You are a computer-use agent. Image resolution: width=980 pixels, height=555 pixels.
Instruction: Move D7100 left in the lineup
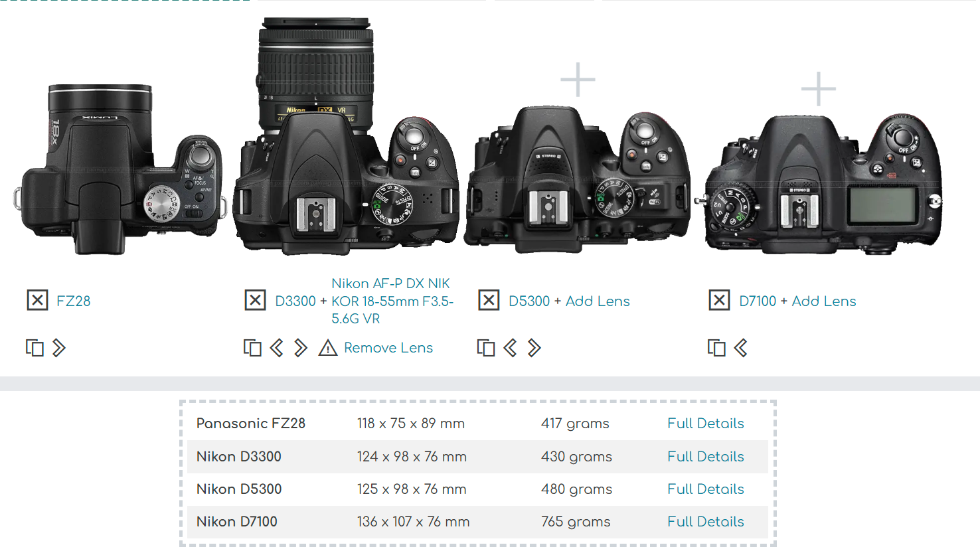pyautogui.click(x=741, y=348)
